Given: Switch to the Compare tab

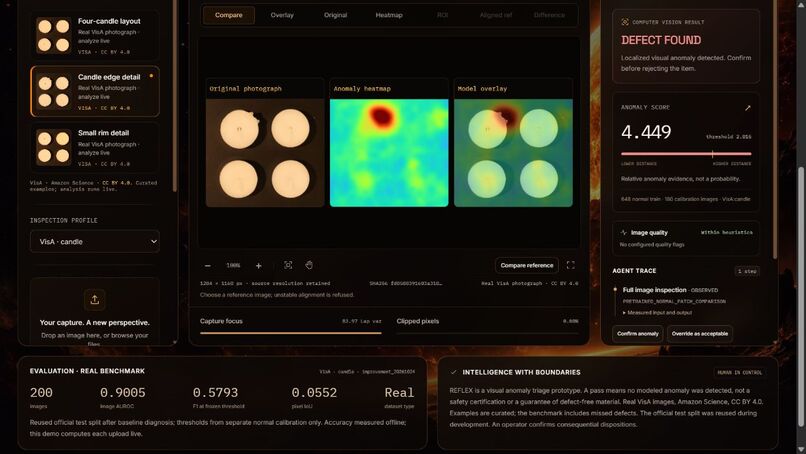Looking at the screenshot, I should point(229,15).
